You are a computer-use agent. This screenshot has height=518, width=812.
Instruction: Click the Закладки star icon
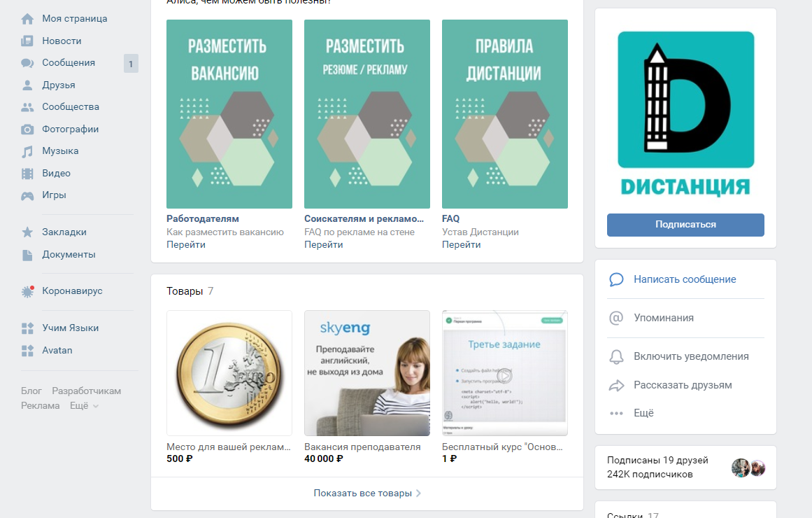pos(27,232)
